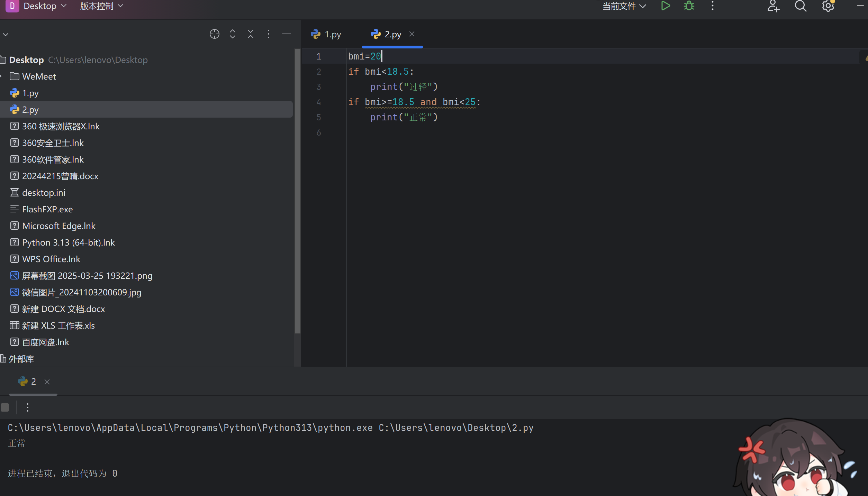
Task: Stop the running process square button
Action: pyautogui.click(x=5, y=407)
